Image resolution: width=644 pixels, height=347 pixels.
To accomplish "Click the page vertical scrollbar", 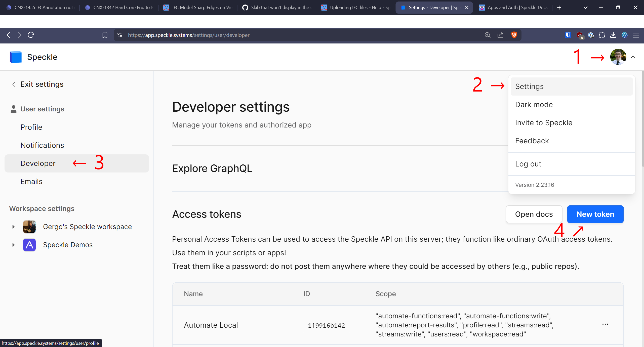I will pyautogui.click(x=642, y=118).
